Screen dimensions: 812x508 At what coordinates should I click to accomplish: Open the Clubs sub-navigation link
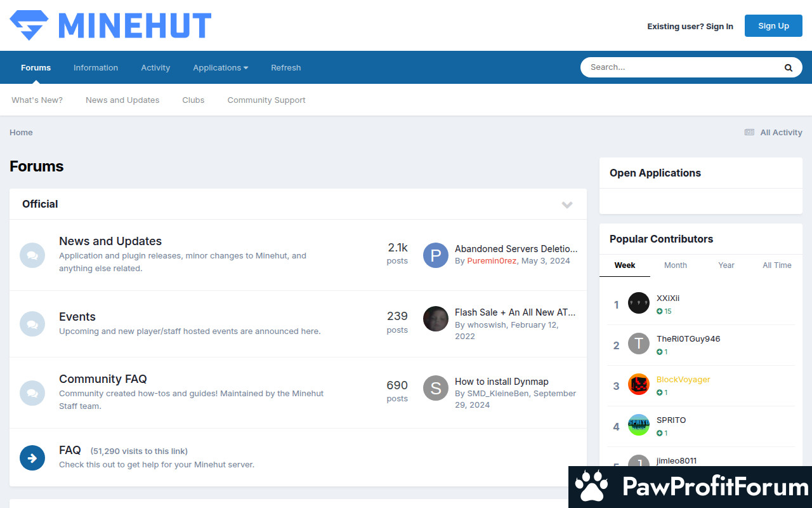pos(193,100)
